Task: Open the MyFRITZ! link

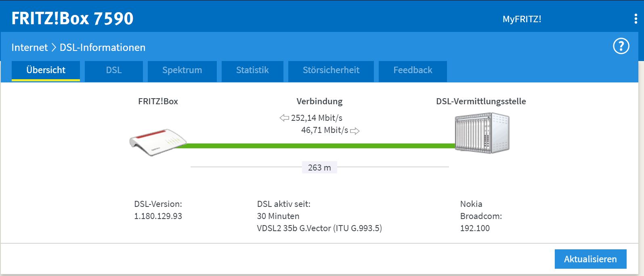Action: (522, 19)
